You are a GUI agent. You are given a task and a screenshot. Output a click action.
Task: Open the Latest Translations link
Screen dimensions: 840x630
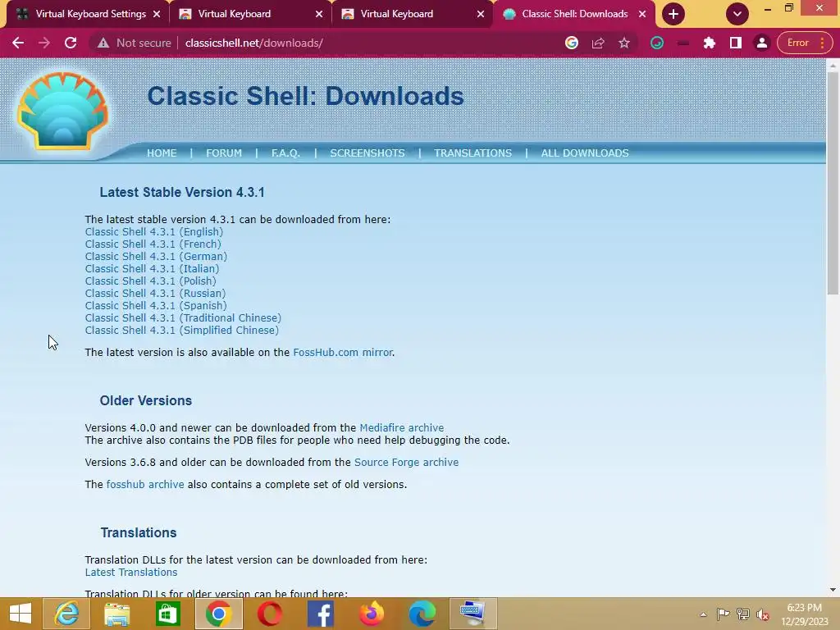click(x=131, y=572)
